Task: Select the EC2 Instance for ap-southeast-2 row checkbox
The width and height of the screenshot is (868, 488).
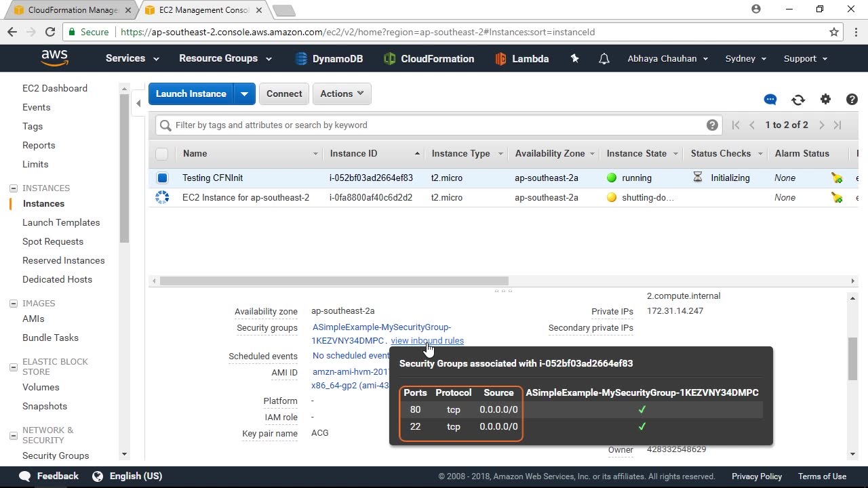Action: pos(162,197)
